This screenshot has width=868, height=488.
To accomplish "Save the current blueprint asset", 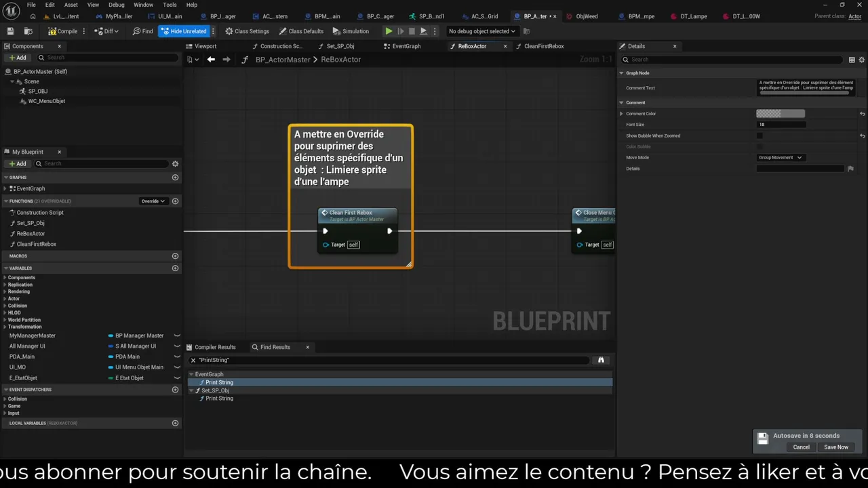I will point(10,31).
